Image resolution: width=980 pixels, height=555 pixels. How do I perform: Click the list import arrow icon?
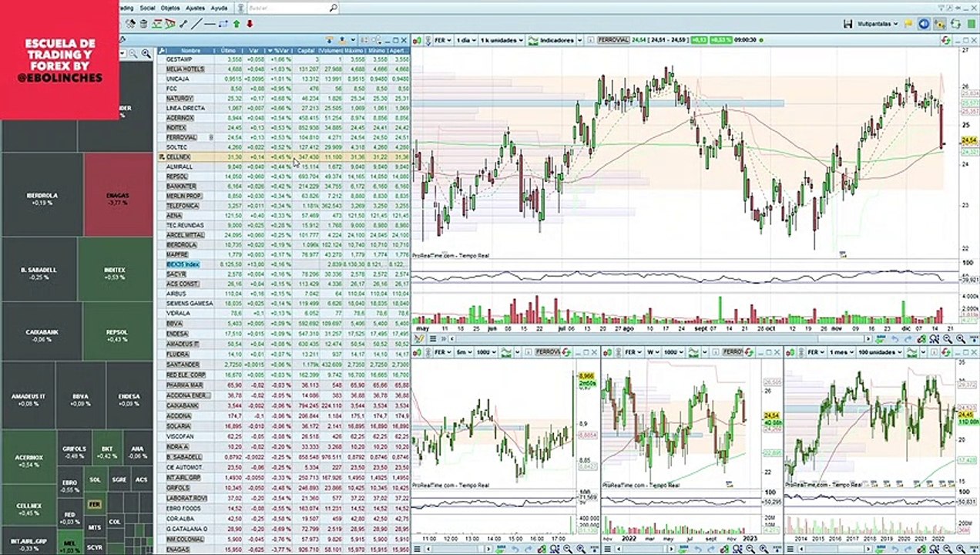point(329,39)
